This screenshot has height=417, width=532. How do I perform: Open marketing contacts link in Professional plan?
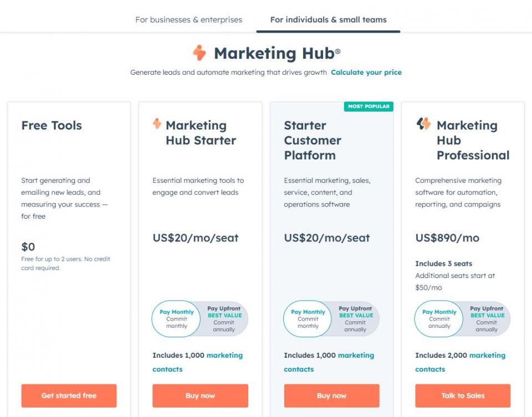[487, 356]
